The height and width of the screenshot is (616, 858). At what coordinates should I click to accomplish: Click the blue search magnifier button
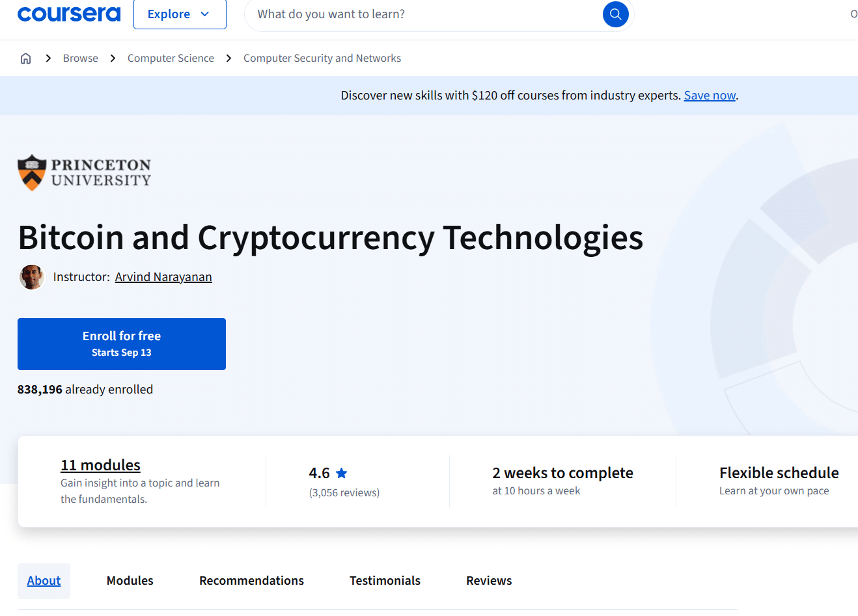click(615, 14)
